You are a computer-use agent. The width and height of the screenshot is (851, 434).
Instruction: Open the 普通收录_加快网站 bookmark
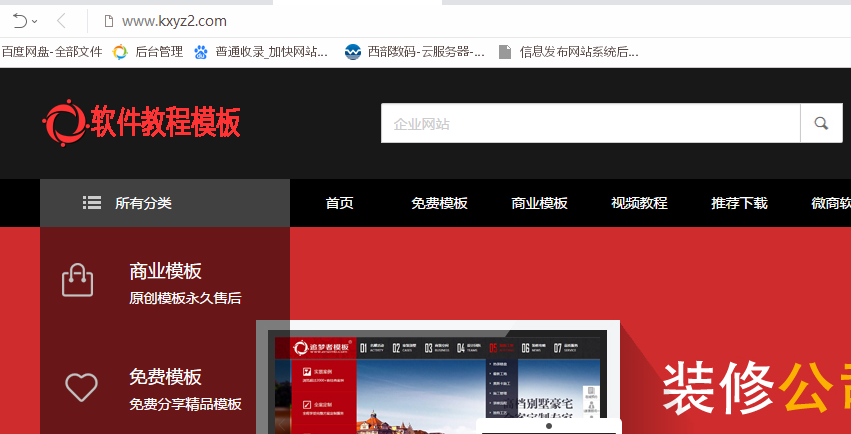(271, 52)
